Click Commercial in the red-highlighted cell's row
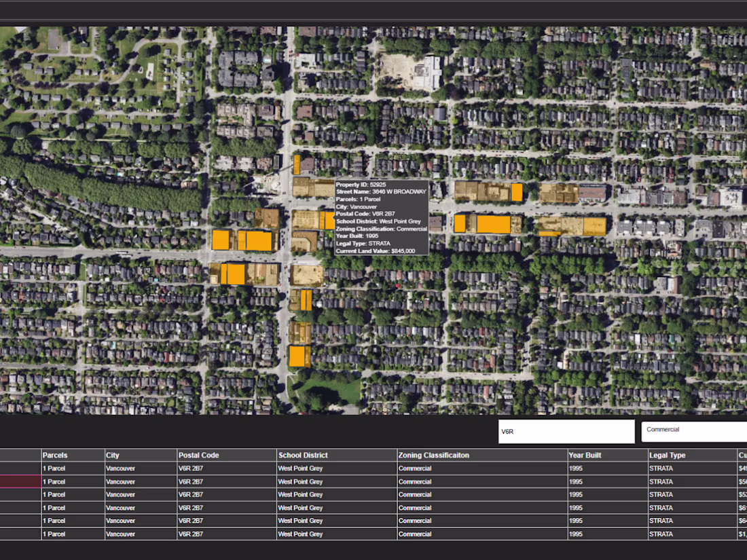Screen dimensions: 747x560 (x=415, y=481)
